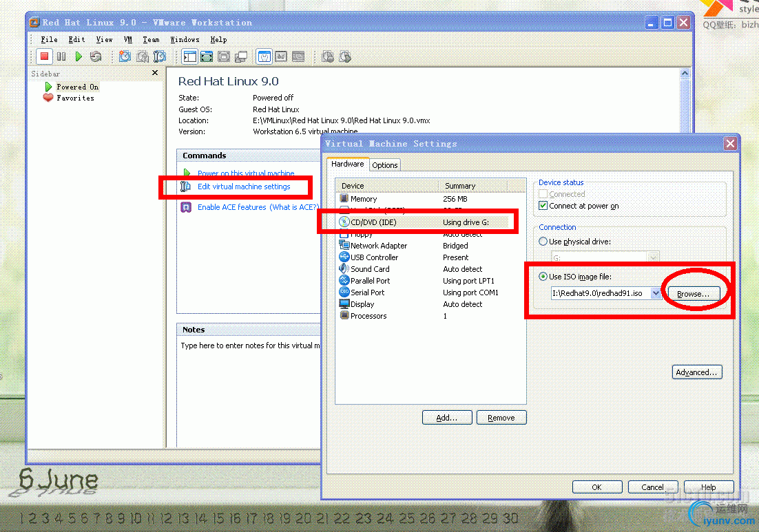Click the Unity/multi-window toolbar icon
Viewport: 759px width, 532px height.
pos(240,56)
